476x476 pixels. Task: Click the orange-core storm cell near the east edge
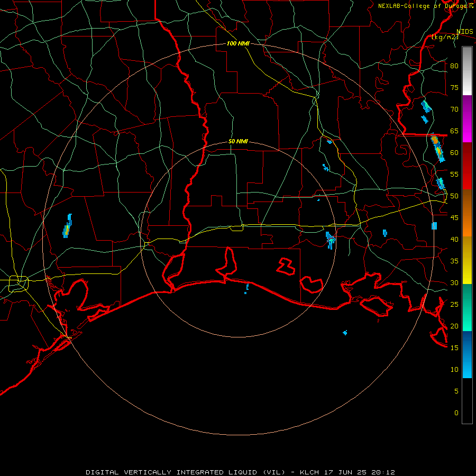point(437,149)
